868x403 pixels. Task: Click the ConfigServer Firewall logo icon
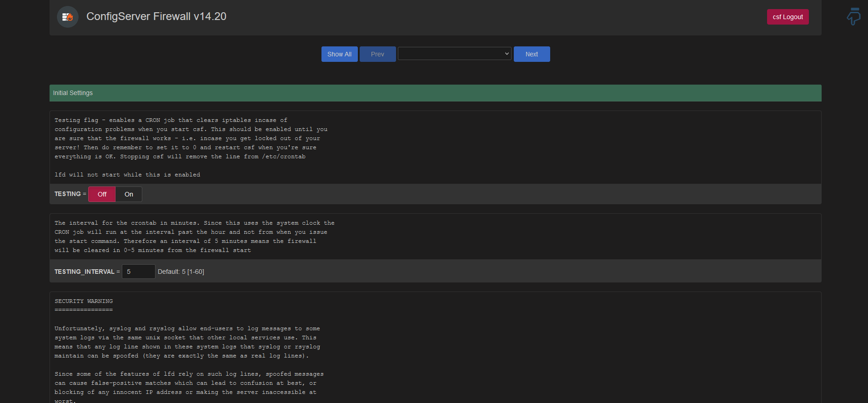pyautogui.click(x=68, y=17)
